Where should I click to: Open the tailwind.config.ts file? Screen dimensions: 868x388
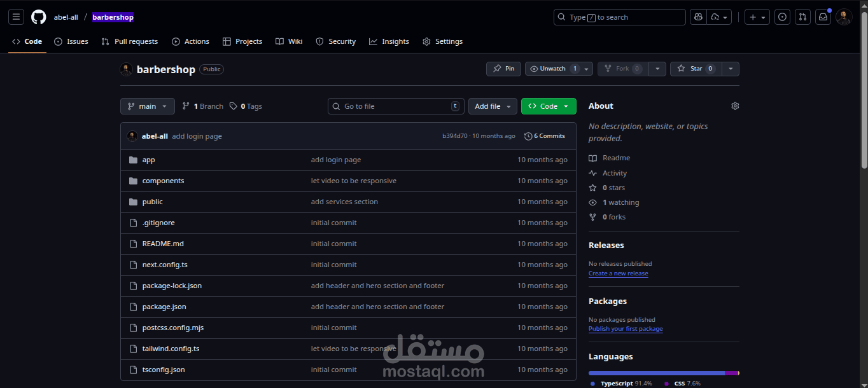coord(171,349)
